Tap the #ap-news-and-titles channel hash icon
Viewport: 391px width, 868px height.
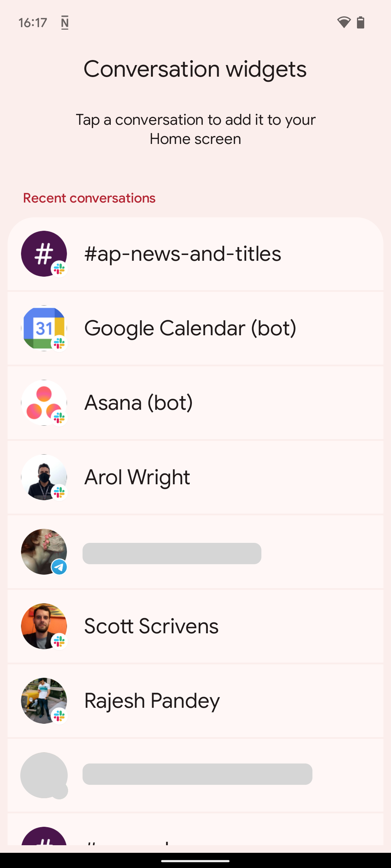[44, 254]
